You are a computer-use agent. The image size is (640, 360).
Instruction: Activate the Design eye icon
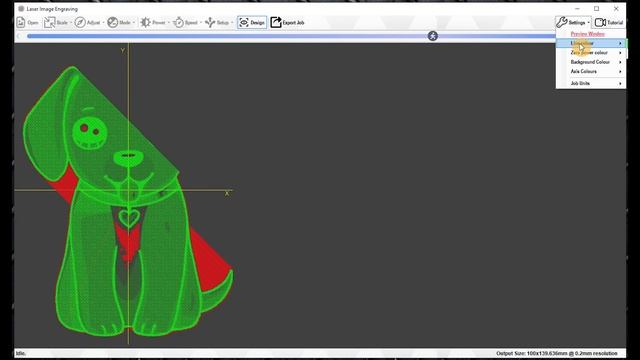(x=244, y=22)
